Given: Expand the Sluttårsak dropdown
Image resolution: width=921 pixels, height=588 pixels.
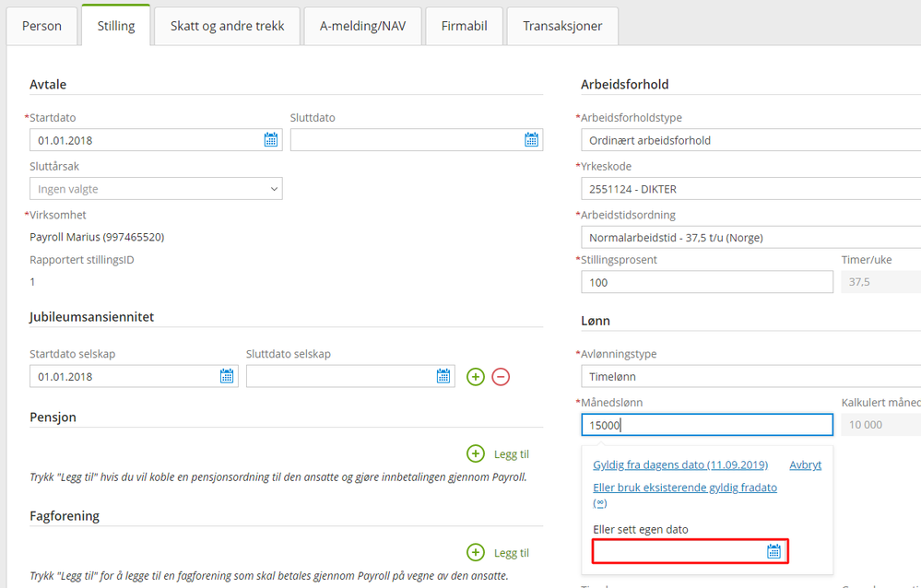Looking at the screenshot, I should coord(156,189).
